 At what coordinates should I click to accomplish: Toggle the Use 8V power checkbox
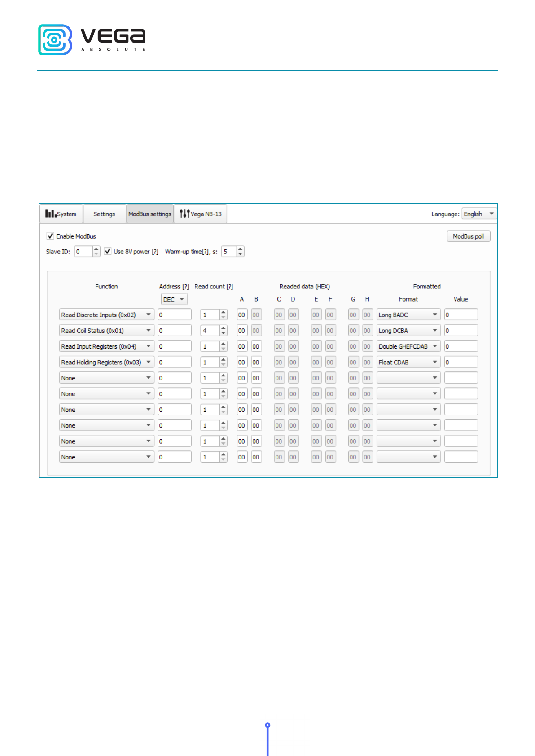pyautogui.click(x=108, y=251)
